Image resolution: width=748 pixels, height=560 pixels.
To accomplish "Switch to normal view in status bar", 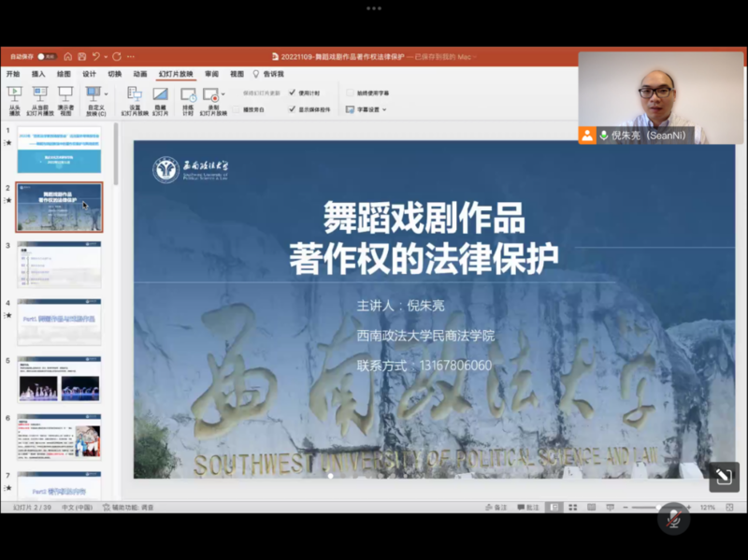I will click(554, 507).
